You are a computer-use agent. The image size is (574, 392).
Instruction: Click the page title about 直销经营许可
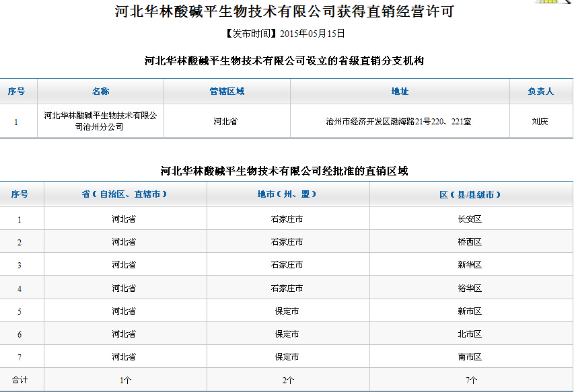click(285, 11)
